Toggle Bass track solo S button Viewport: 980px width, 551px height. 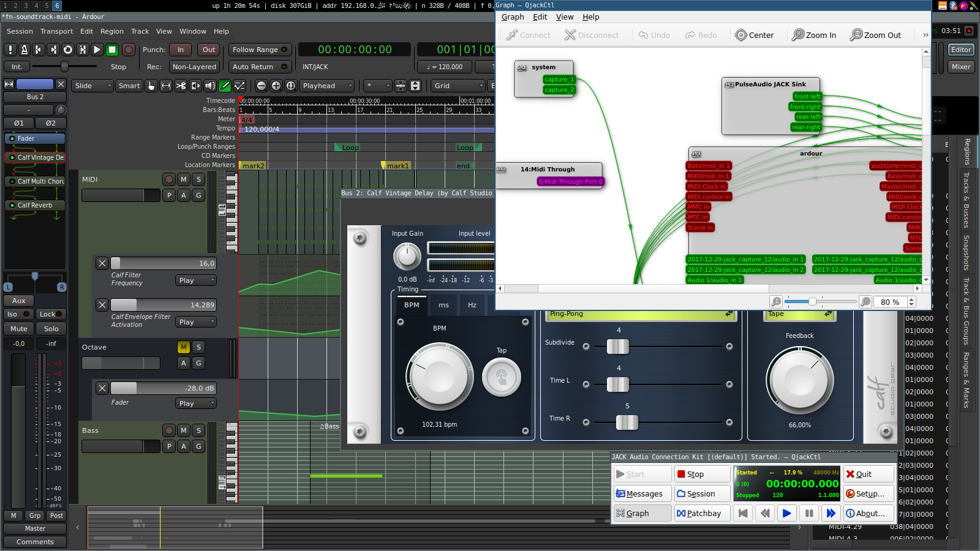(198, 430)
